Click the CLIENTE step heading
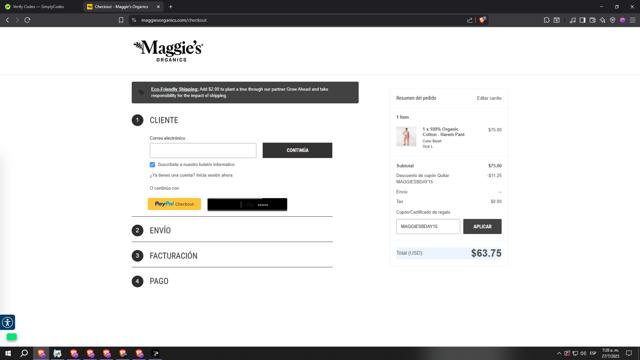Screen dimensions: 640x360 coord(164,120)
